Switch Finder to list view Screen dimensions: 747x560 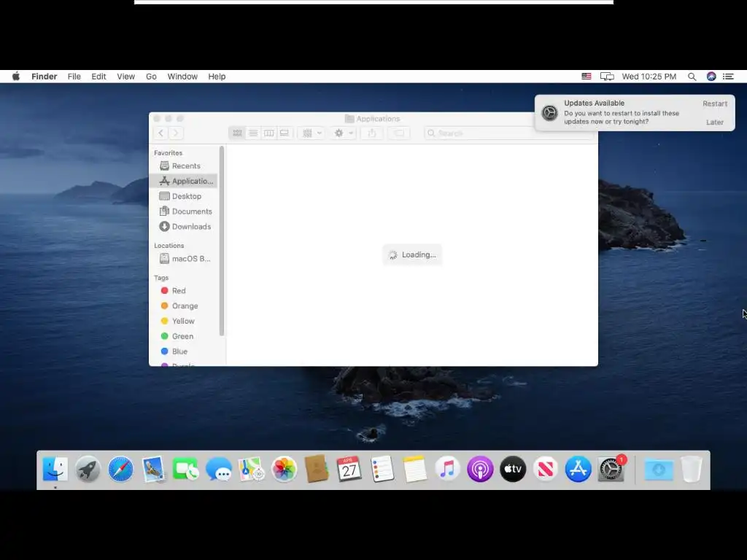[253, 133]
